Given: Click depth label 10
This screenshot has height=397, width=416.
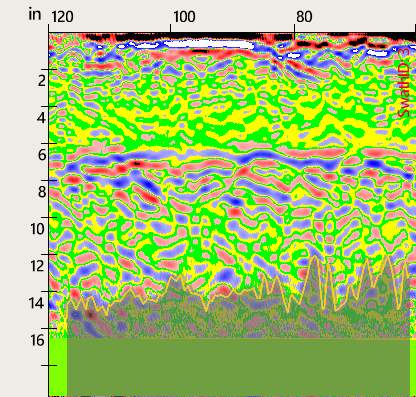Looking at the screenshot, I should point(37,229).
